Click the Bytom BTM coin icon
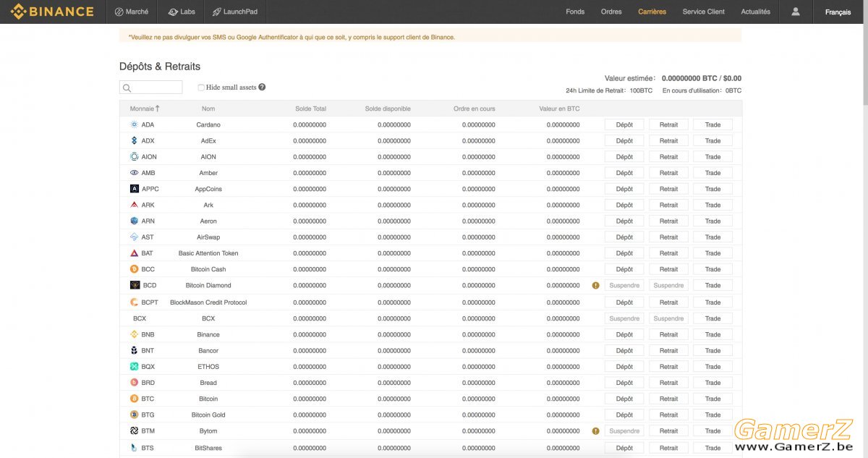Screen dimensions: 868x458 tap(134, 431)
